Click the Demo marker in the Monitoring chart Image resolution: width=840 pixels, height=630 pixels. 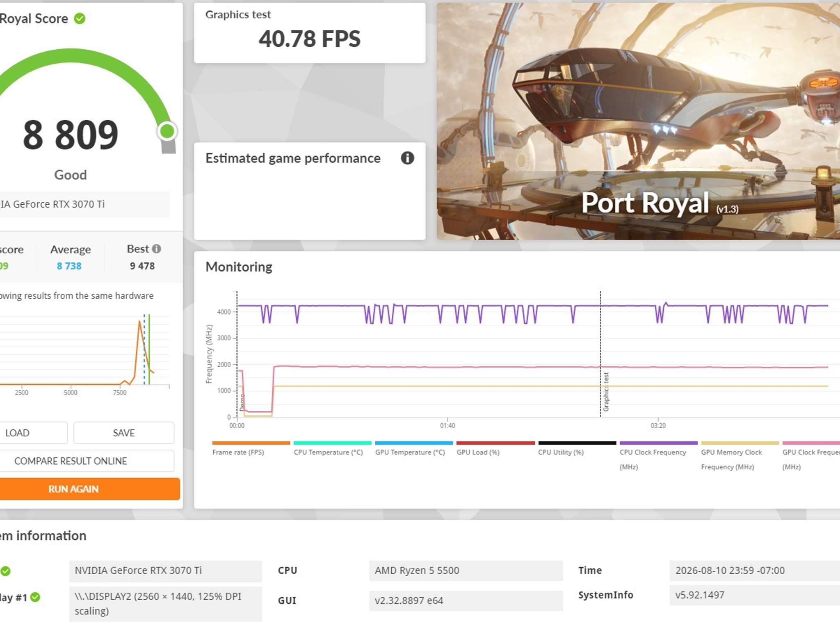pos(242,402)
